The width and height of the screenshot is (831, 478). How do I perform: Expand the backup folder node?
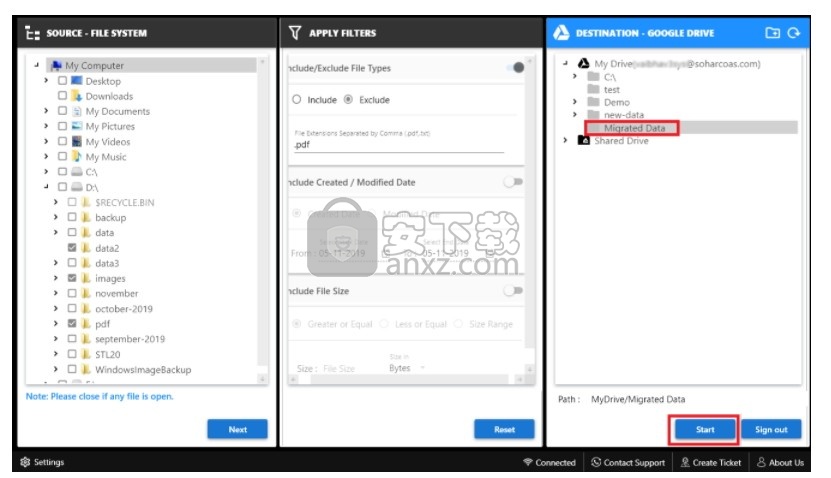(x=56, y=217)
